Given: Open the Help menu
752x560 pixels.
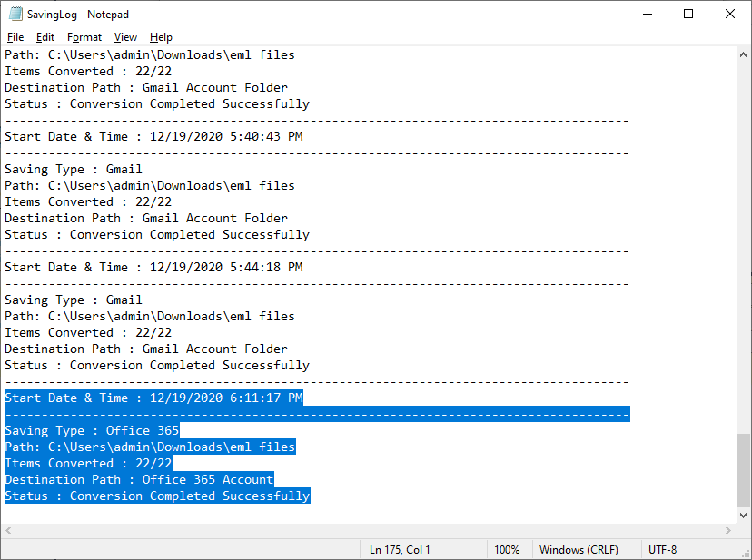Looking at the screenshot, I should point(161,37).
